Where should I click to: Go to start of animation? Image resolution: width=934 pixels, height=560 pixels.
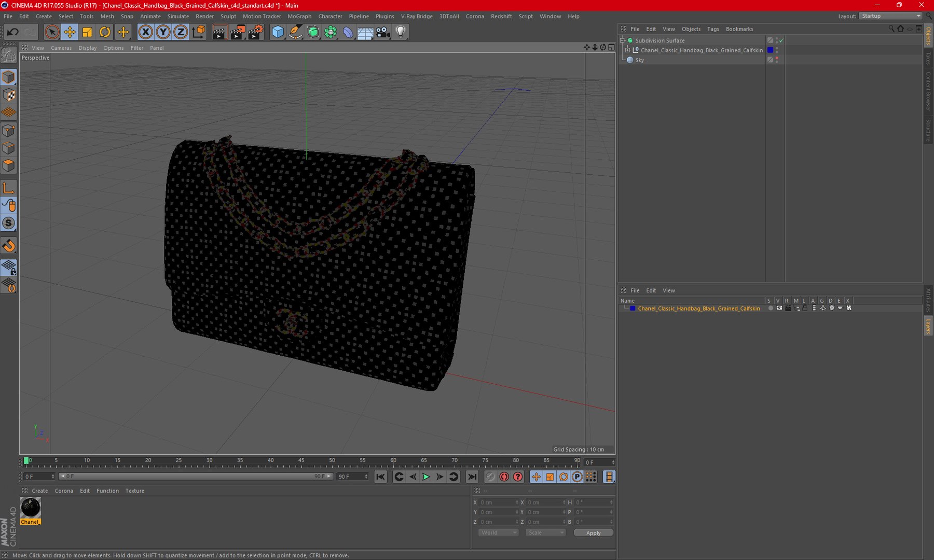point(380,477)
